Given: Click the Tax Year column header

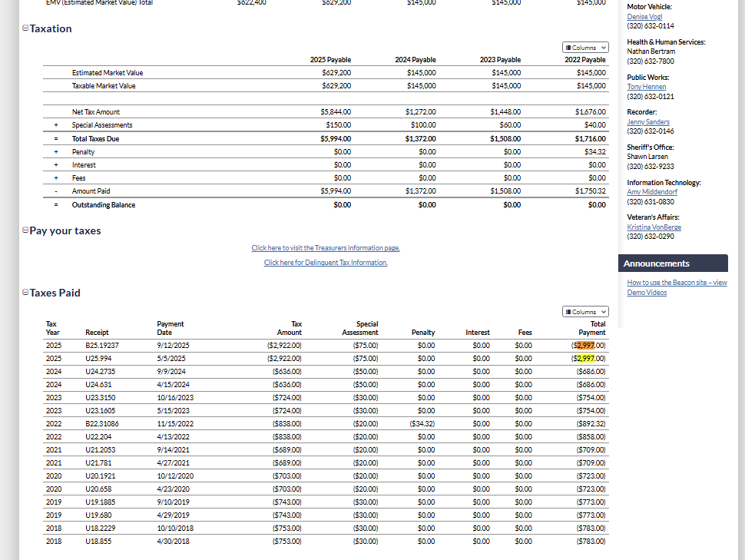Looking at the screenshot, I should click(x=52, y=328).
